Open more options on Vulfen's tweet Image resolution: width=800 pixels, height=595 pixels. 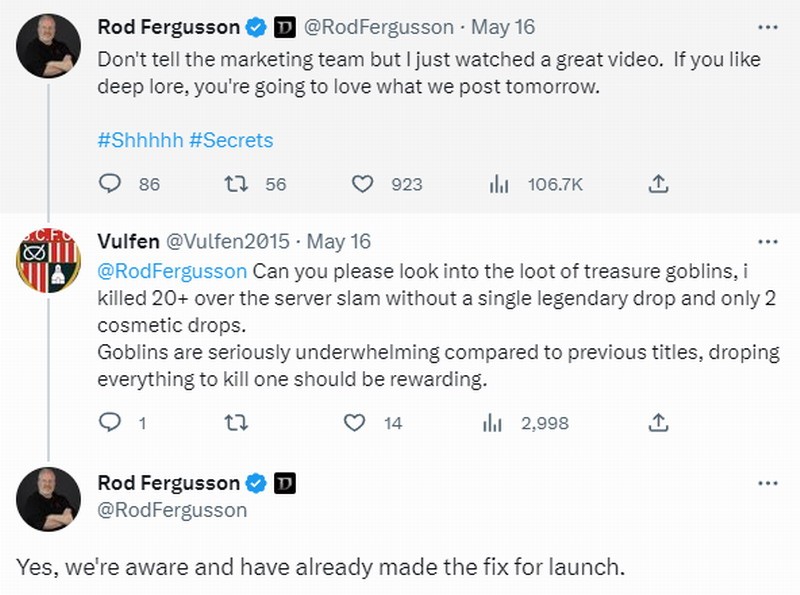767,242
